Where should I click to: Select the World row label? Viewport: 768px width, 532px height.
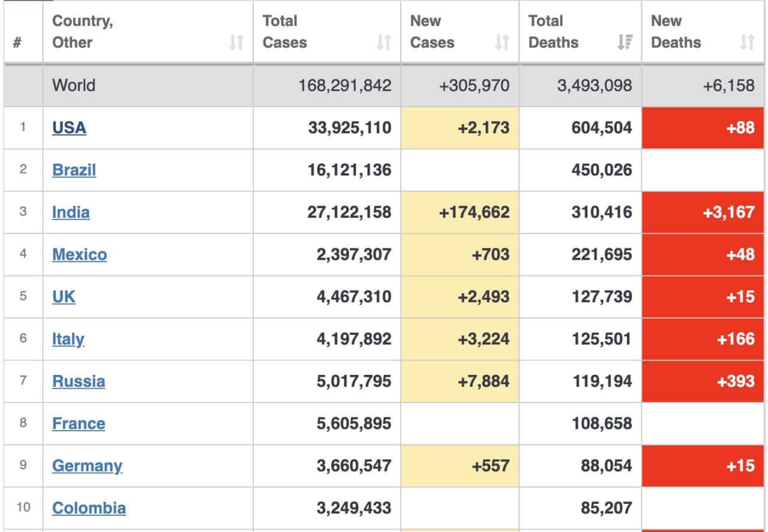[x=74, y=85]
